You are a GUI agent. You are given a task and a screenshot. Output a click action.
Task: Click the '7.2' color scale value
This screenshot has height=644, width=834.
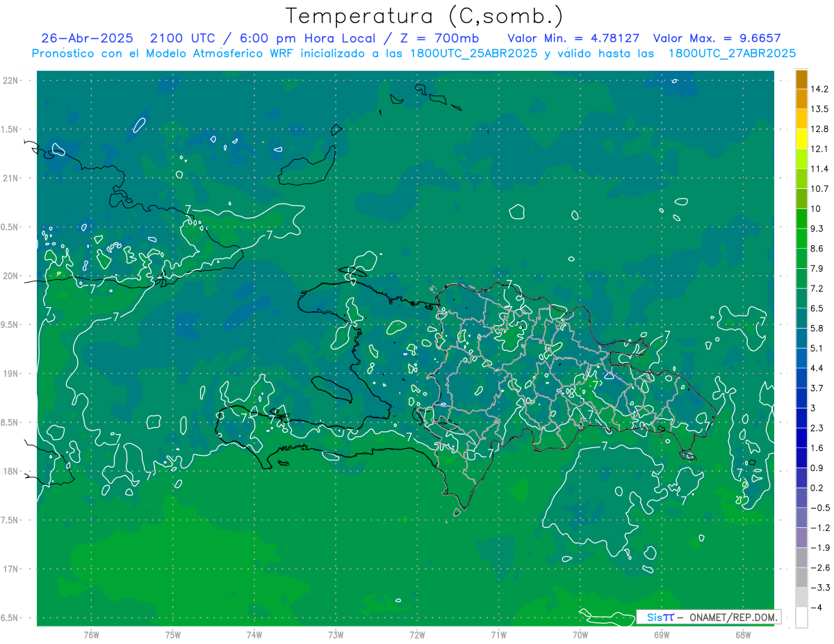817,288
